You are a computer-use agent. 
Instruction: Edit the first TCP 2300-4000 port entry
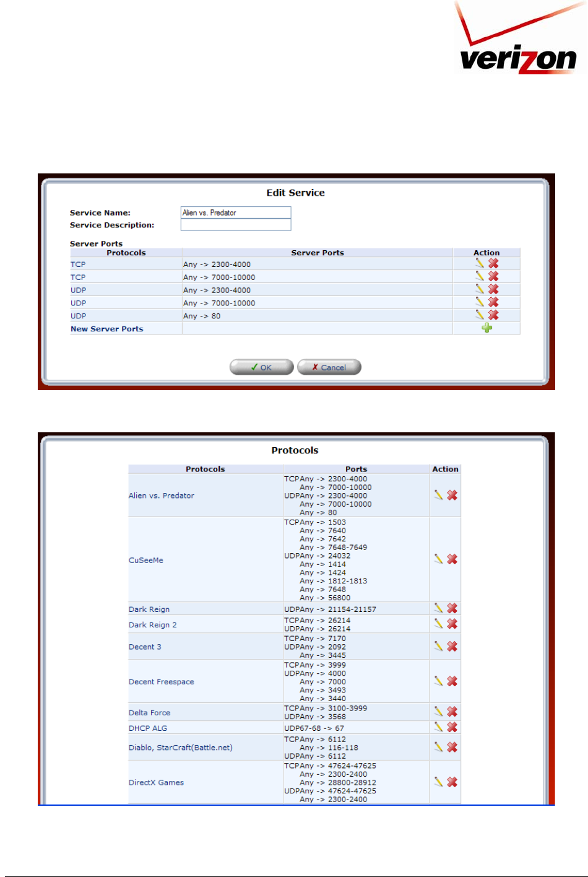coord(480,263)
